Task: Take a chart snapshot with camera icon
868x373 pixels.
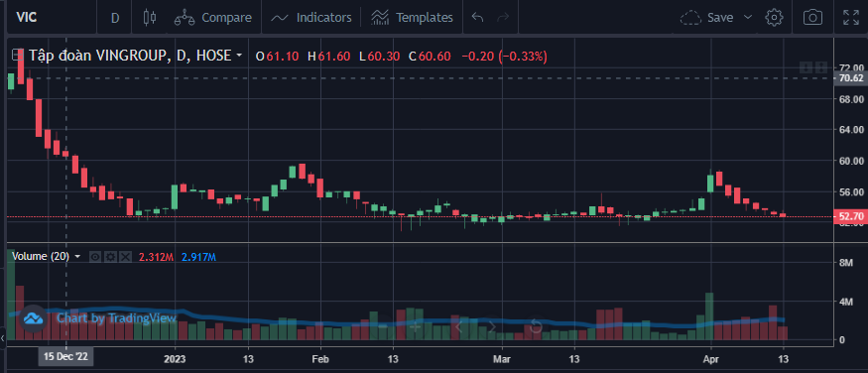Action: click(x=812, y=18)
